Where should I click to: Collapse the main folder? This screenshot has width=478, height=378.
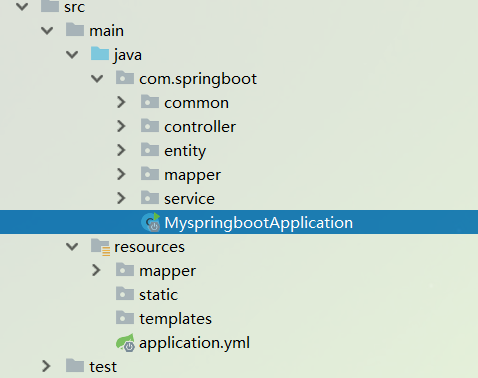(x=47, y=31)
